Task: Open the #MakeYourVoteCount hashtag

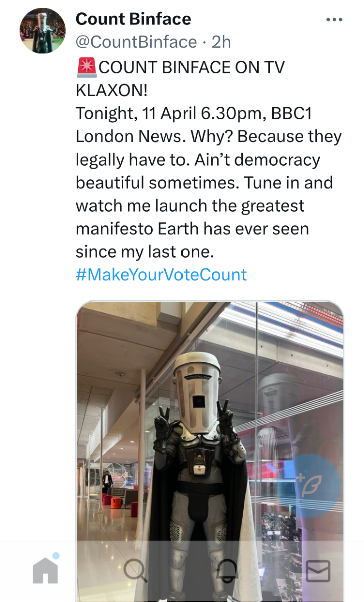Action: pos(161,275)
